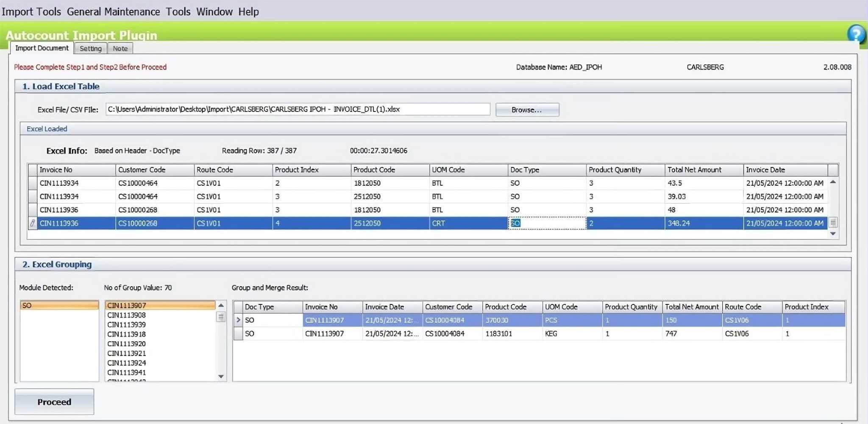Select SO in Module Detected list
The image size is (868, 424).
[59, 305]
